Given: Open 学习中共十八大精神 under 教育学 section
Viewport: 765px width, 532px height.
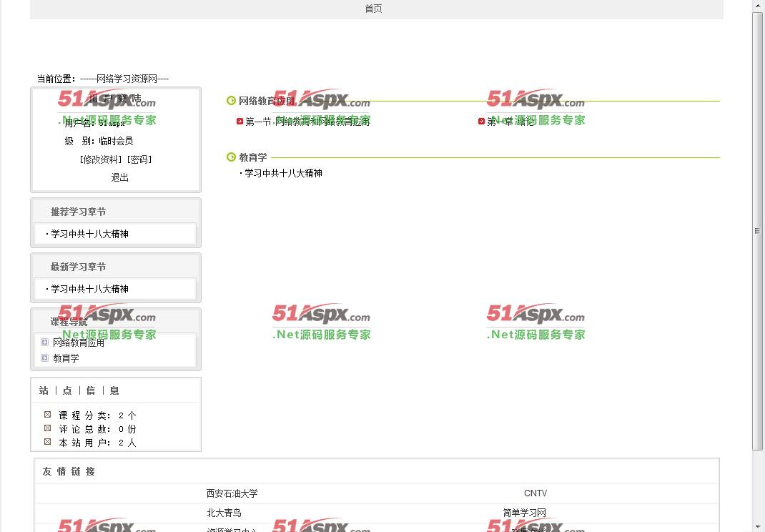Looking at the screenshot, I should [x=283, y=173].
